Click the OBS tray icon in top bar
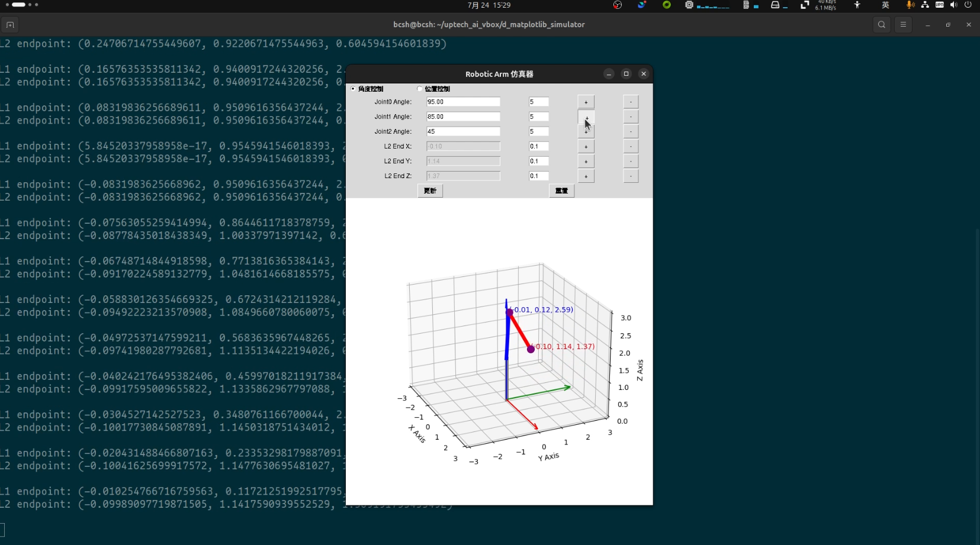 pyautogui.click(x=618, y=5)
